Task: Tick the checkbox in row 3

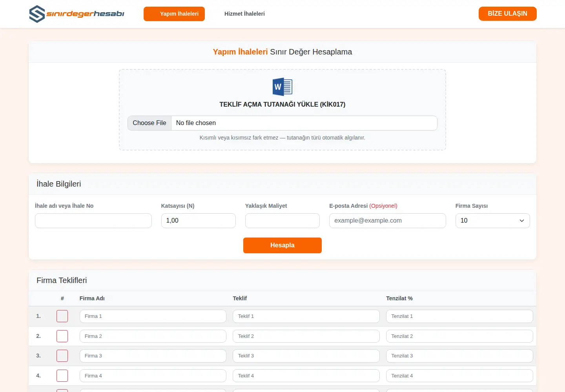Action: [x=62, y=356]
